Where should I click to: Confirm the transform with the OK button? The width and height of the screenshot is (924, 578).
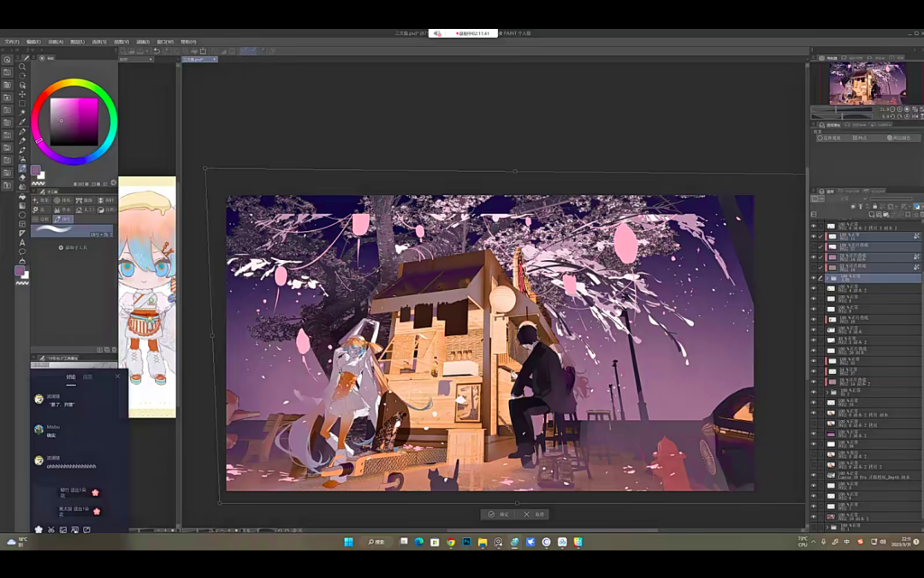tap(499, 514)
